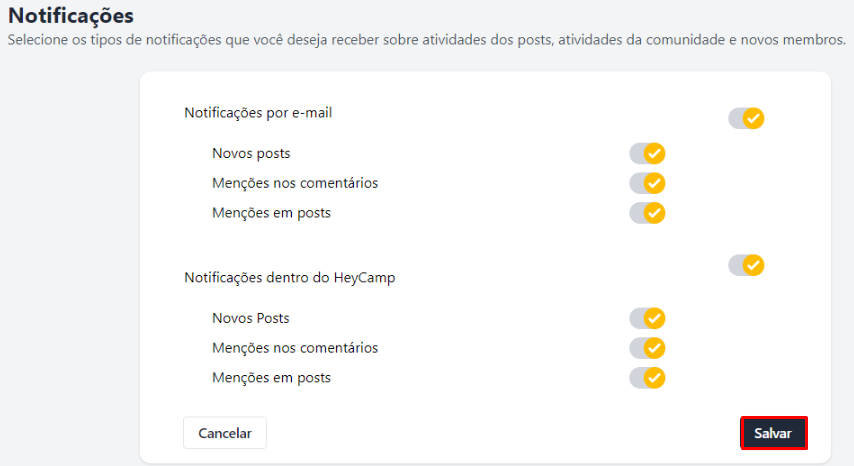Image resolution: width=854 pixels, height=466 pixels.
Task: Disable HeyCamp Novos Posts notification toggle
Action: tap(647, 318)
